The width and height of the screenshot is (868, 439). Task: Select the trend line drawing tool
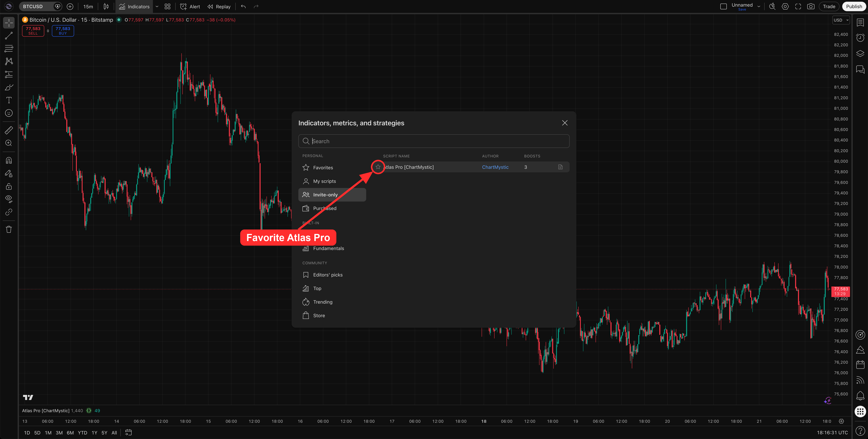[9, 35]
